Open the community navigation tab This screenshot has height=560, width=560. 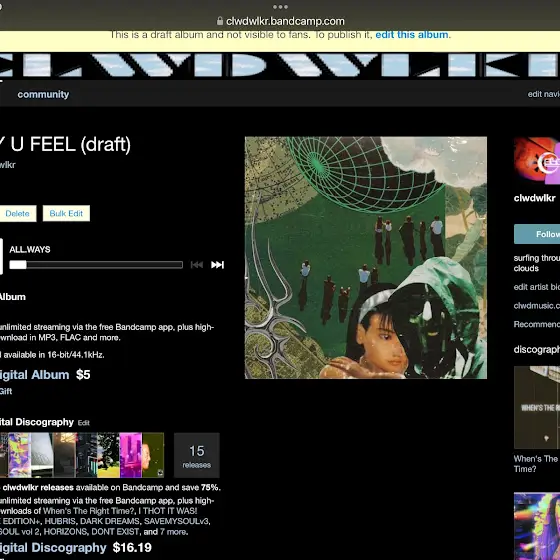[43, 94]
